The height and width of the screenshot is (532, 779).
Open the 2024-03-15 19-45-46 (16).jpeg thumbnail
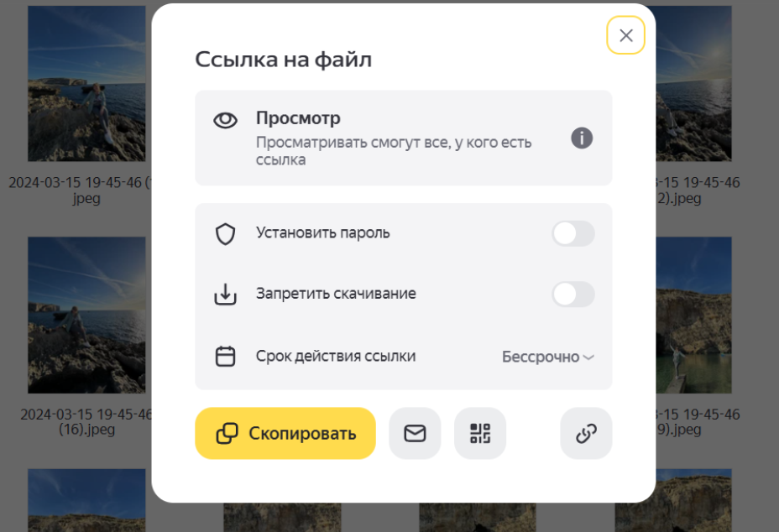[86, 315]
